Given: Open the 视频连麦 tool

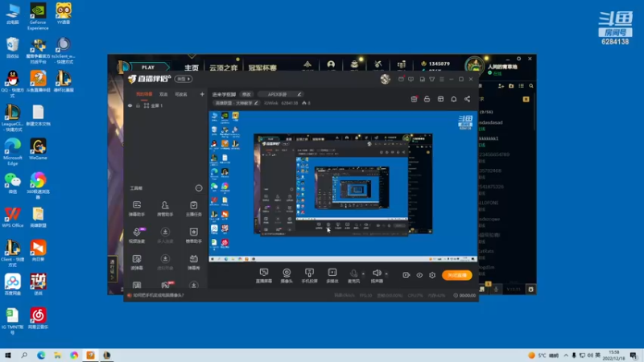Looking at the screenshot, I should click(x=137, y=235).
